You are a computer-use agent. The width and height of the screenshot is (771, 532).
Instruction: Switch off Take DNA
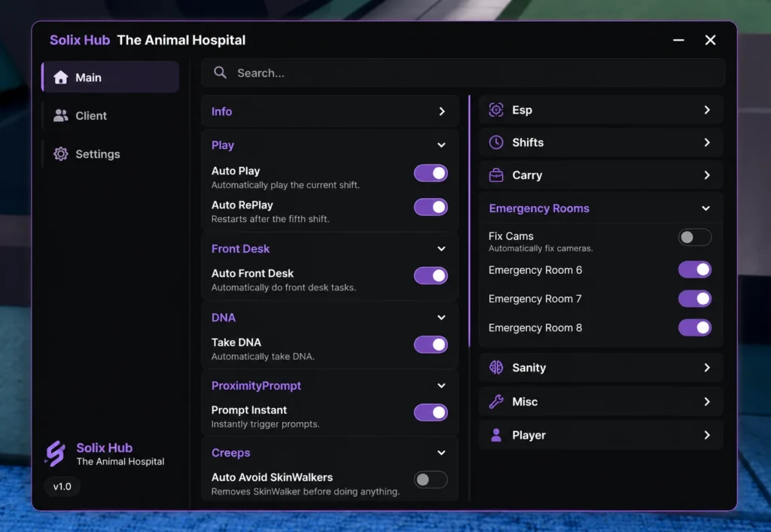tap(431, 345)
